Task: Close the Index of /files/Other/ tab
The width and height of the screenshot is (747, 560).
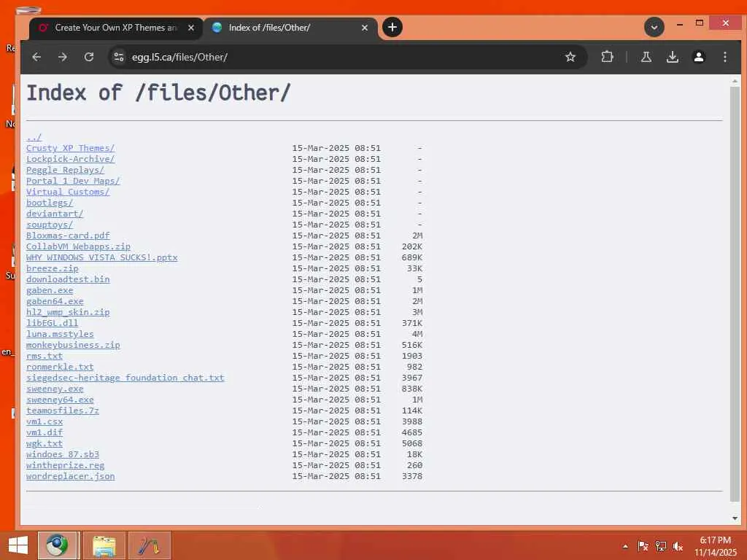Action: [365, 28]
